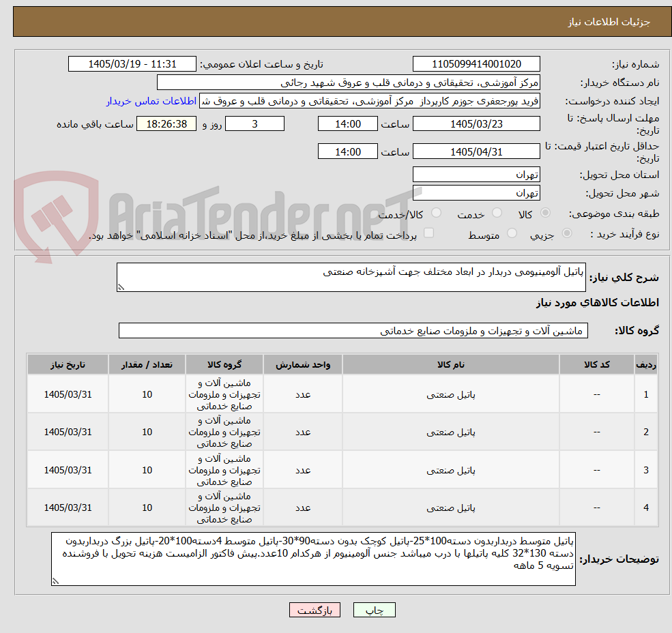Select the خدمت radio button
Viewport: 672px width, 633px height.
click(497, 213)
